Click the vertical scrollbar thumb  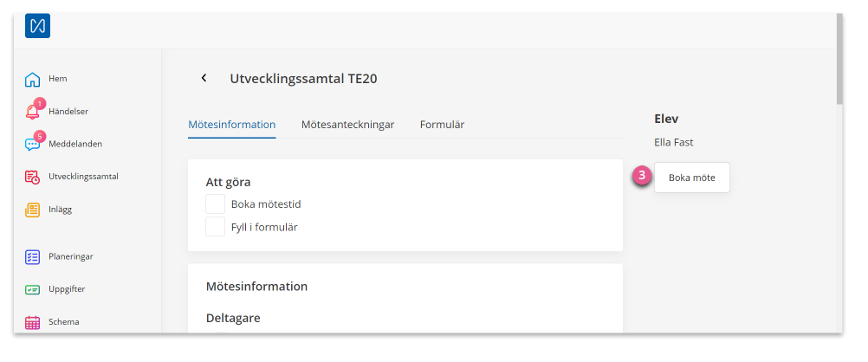[x=839, y=59]
